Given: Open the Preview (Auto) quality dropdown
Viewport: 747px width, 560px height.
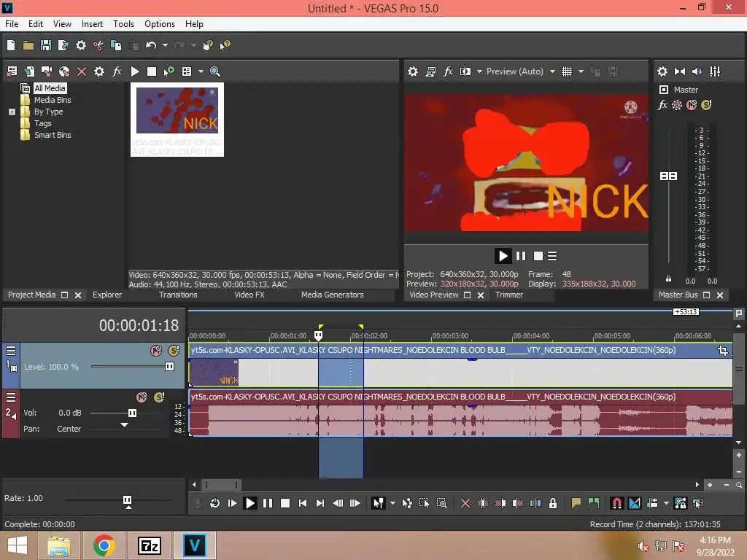Looking at the screenshot, I should point(552,71).
